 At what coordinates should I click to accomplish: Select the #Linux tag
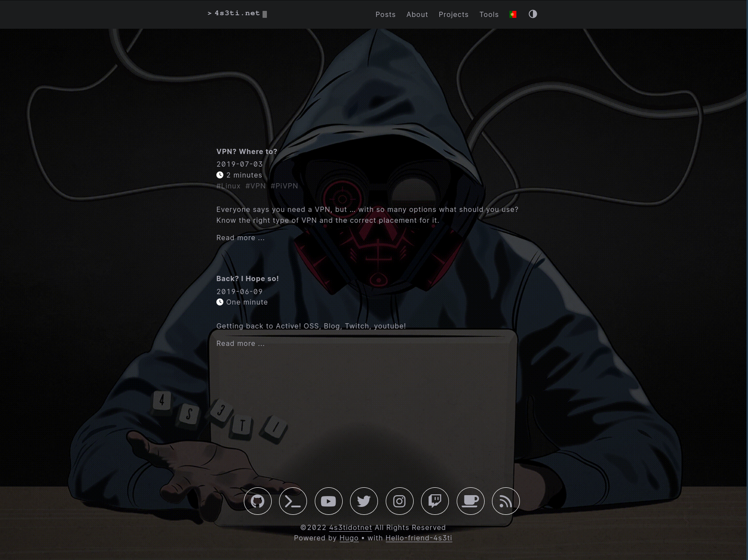(228, 186)
